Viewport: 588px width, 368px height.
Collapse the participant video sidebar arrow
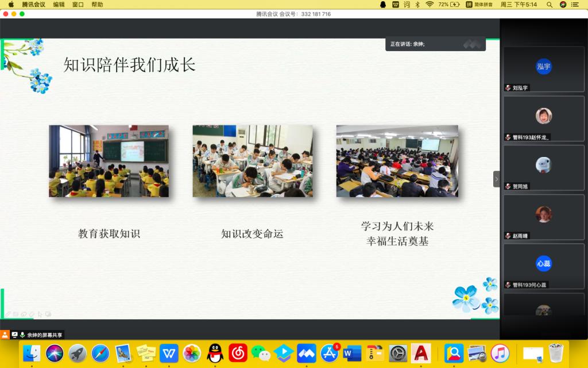496,179
